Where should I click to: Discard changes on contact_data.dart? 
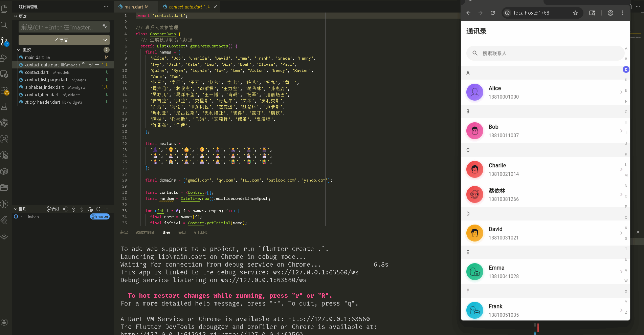(x=90, y=65)
